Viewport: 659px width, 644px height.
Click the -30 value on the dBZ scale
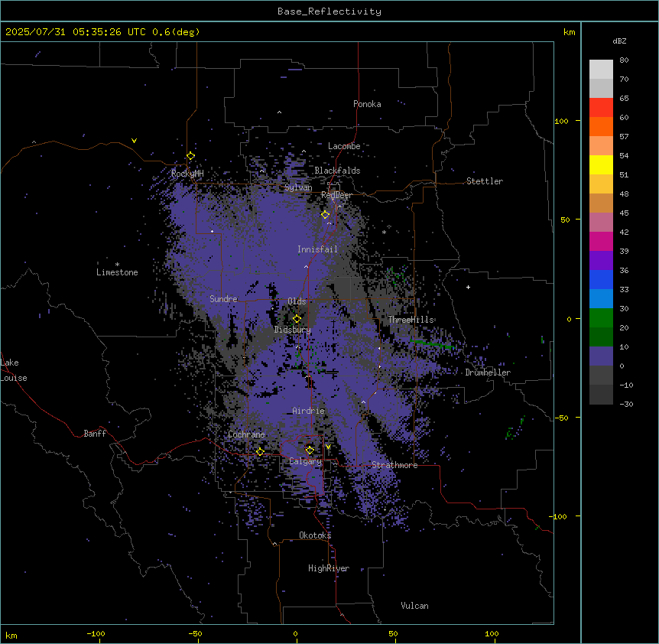(626, 404)
